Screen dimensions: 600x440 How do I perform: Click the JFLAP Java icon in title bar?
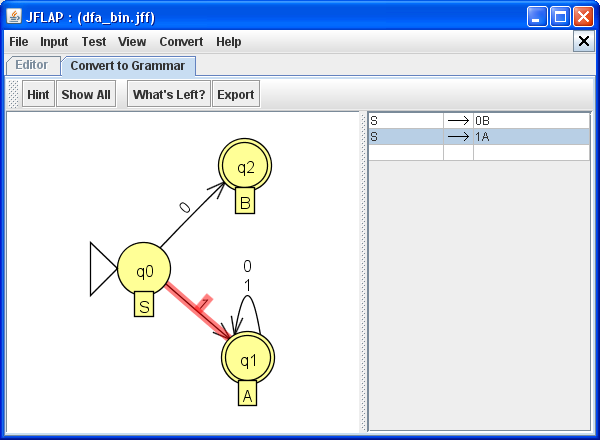point(14,17)
